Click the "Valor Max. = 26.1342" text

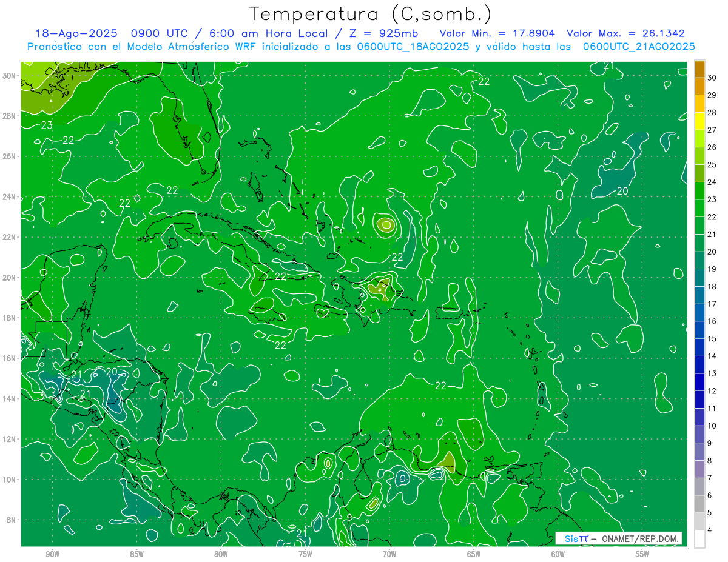(x=625, y=33)
